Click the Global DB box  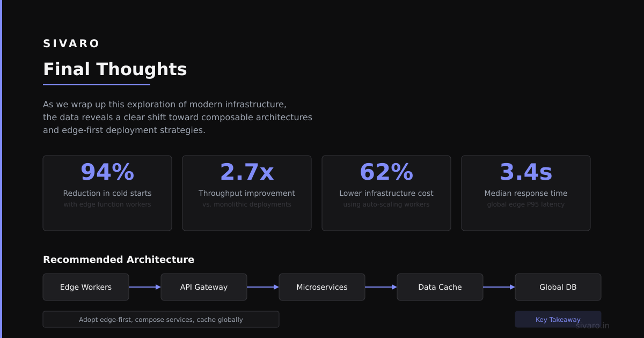(x=558, y=287)
